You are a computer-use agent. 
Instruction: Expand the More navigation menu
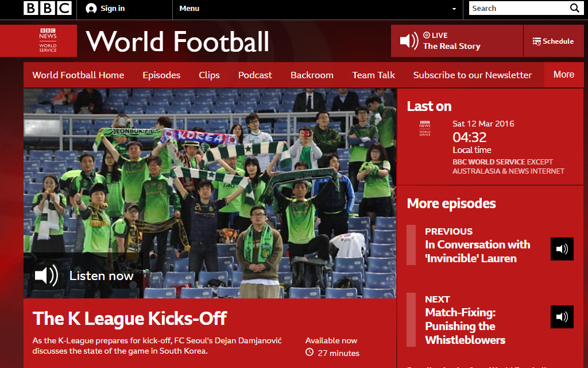(563, 75)
